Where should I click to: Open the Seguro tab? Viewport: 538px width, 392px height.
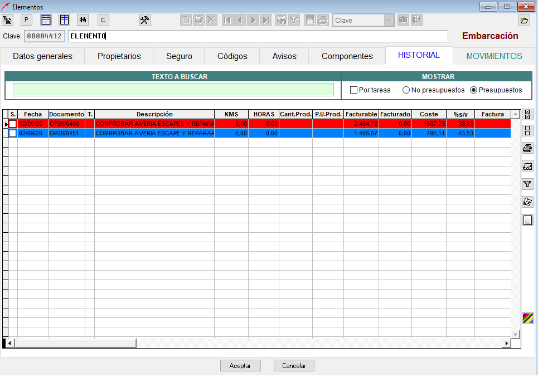tap(179, 56)
